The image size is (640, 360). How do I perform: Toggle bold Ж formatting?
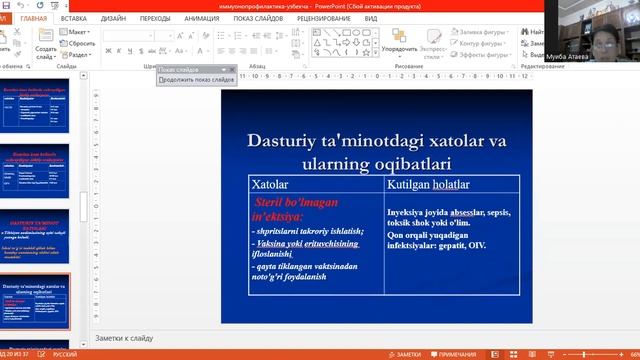click(x=108, y=51)
